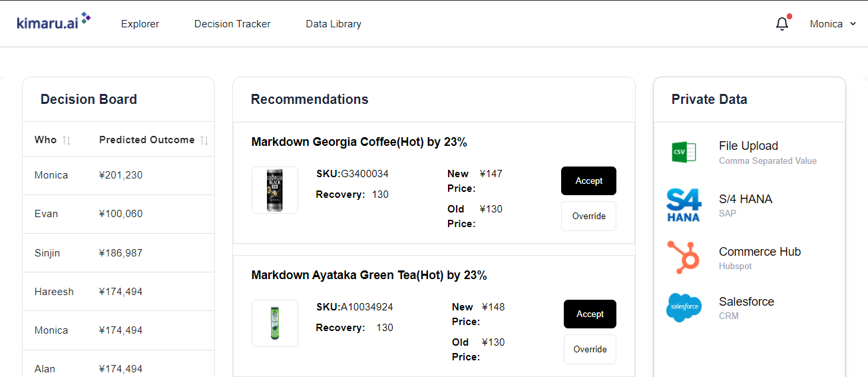Override the Ayataka Green Tea recommendation
Viewport: 868px width, 377px height.
pos(590,349)
